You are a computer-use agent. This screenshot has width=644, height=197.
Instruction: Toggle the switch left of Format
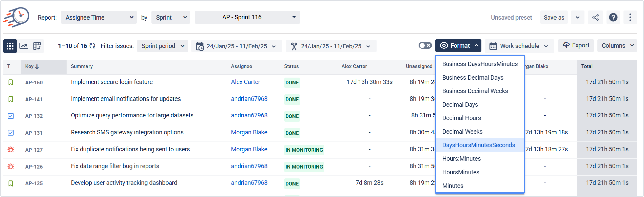tap(425, 45)
